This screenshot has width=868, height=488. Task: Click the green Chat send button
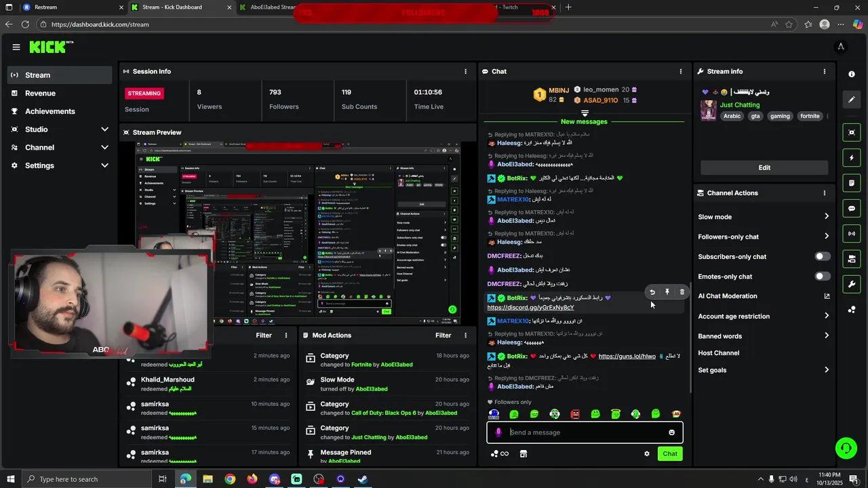coord(670,453)
